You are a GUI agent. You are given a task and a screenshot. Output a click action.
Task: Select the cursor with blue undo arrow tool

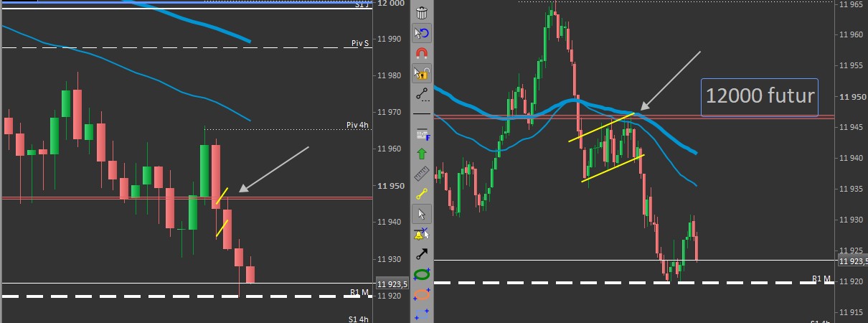pos(422,33)
